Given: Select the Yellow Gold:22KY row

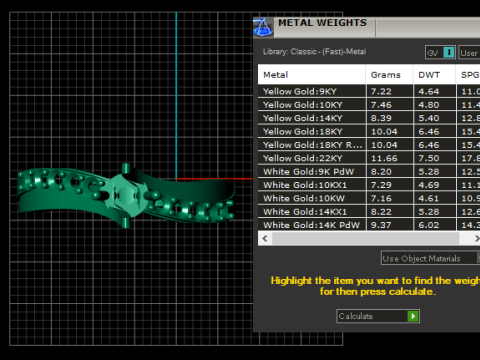Looking at the screenshot, I should (x=369, y=158).
